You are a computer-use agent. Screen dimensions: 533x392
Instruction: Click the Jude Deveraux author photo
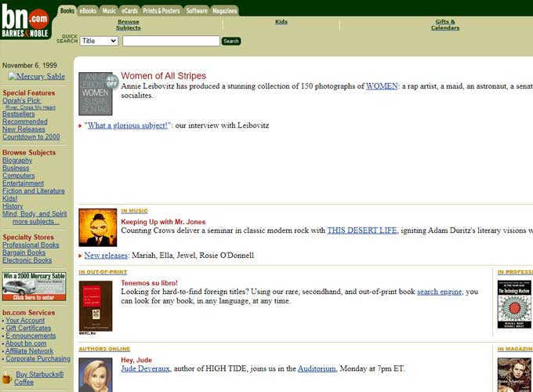tap(96, 375)
